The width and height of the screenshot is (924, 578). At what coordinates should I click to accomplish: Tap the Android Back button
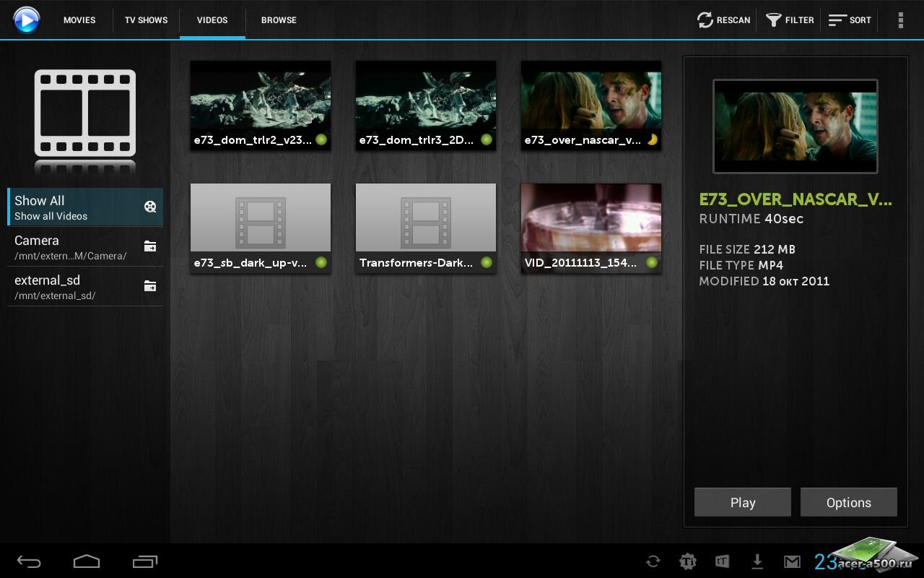(30, 561)
